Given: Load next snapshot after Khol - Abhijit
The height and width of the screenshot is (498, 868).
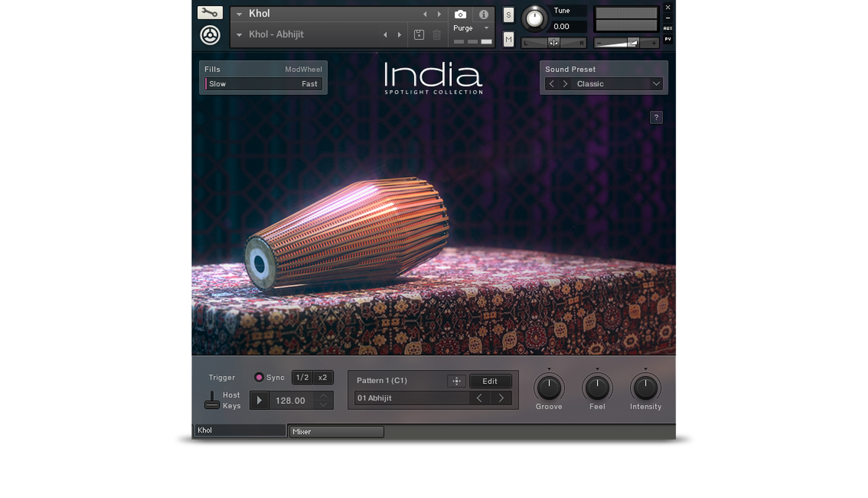Looking at the screenshot, I should tap(399, 35).
